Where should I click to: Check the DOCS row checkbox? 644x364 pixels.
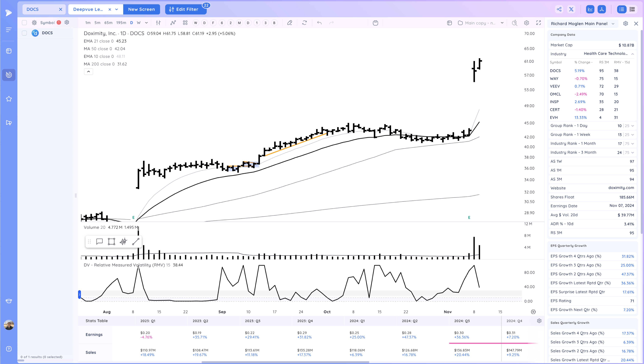pyautogui.click(x=24, y=33)
